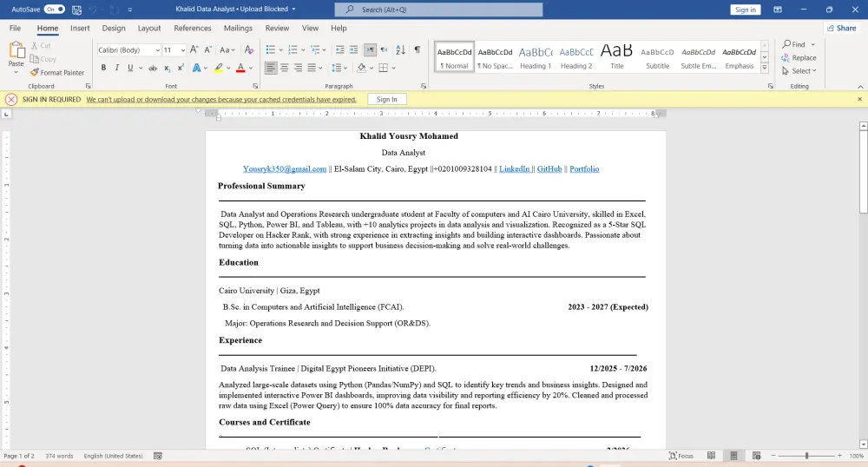Viewport: 868px width, 467px height.
Task: Open the Change Case Aa dropdown
Action: coord(227,49)
